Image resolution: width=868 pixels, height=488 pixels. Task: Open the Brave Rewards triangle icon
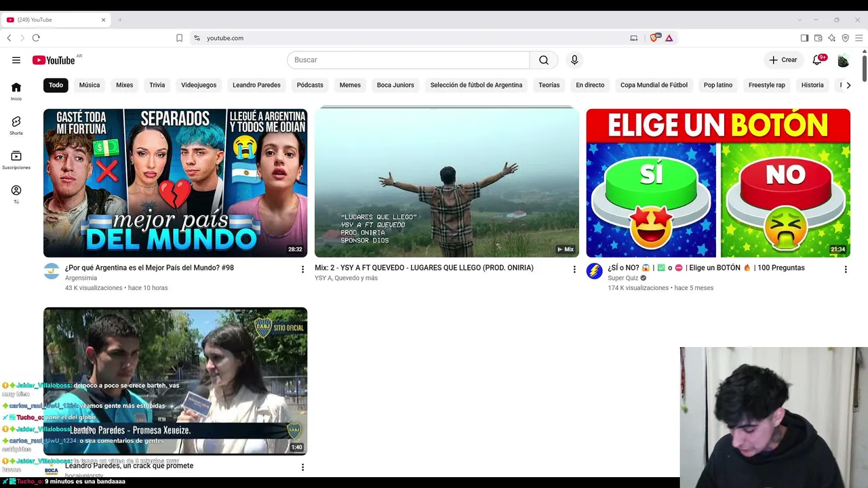669,38
